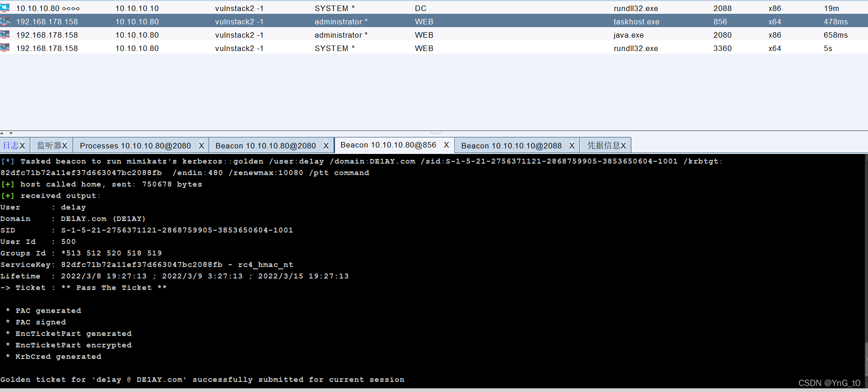
Task: Click the DC computer name cell
Action: pos(420,8)
